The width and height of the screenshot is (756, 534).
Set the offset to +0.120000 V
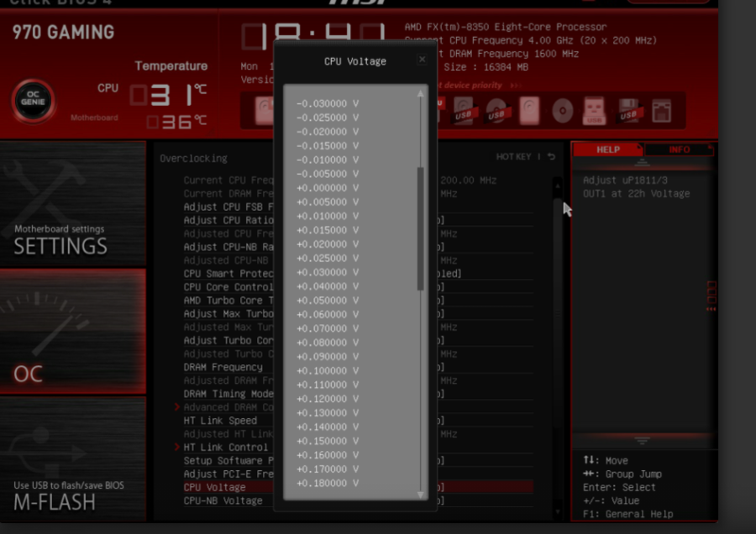coord(328,399)
